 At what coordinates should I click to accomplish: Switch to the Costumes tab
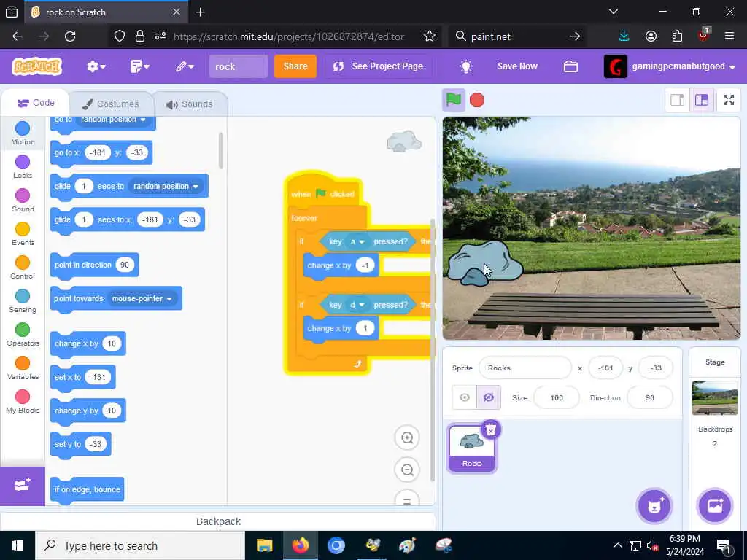point(111,104)
